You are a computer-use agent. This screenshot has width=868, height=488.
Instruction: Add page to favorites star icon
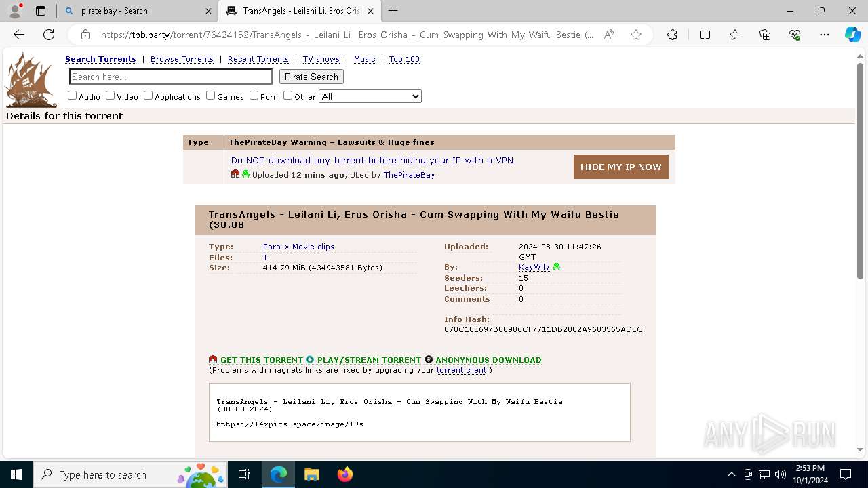pos(636,35)
